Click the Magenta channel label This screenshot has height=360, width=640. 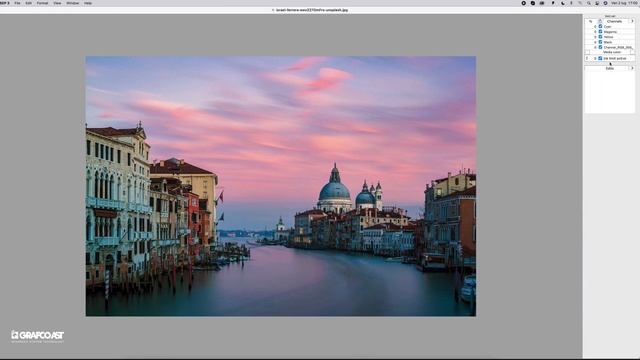click(610, 32)
